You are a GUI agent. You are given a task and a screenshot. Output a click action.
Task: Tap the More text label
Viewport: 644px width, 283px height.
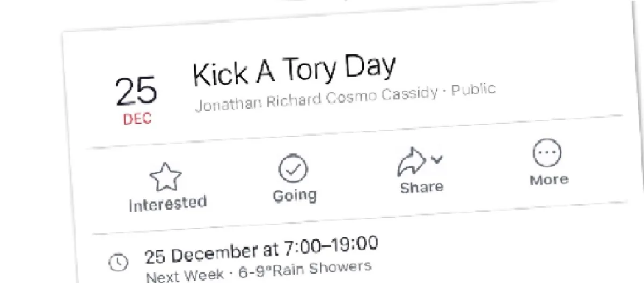tap(548, 180)
